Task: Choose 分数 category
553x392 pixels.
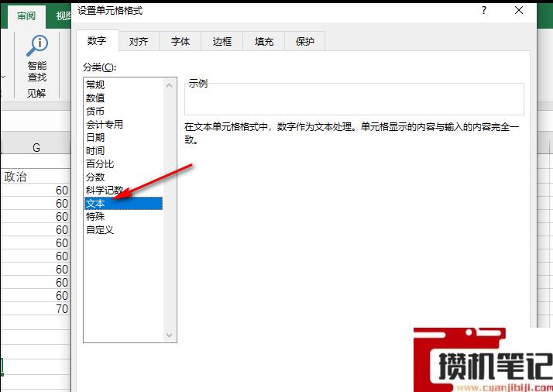Action: pyautogui.click(x=124, y=177)
